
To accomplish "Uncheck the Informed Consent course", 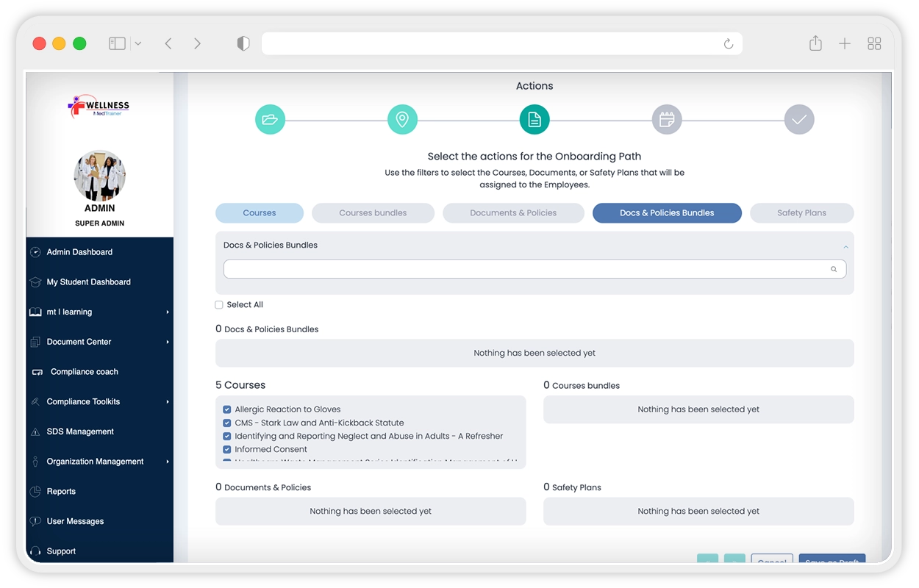I will point(227,449).
